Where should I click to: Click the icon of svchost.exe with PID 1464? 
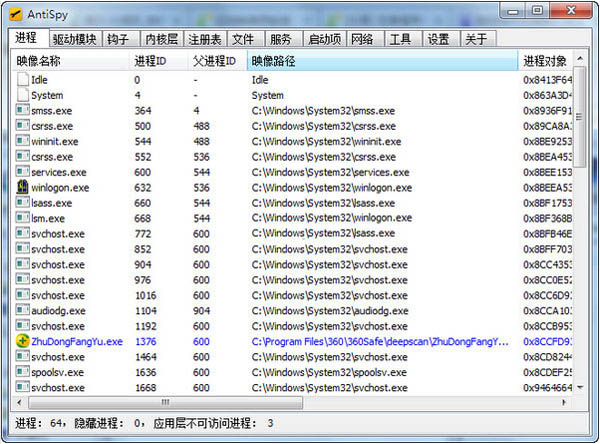pos(23,356)
